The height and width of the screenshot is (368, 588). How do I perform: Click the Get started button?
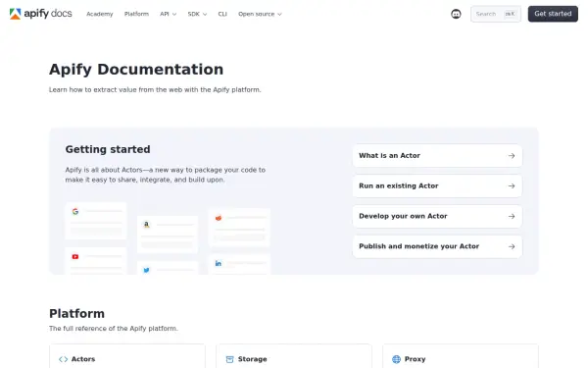(553, 14)
